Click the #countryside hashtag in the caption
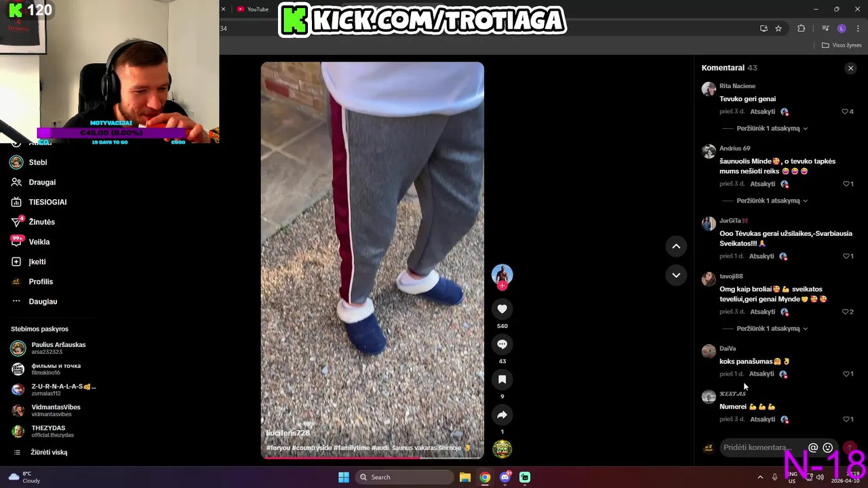 click(313, 448)
